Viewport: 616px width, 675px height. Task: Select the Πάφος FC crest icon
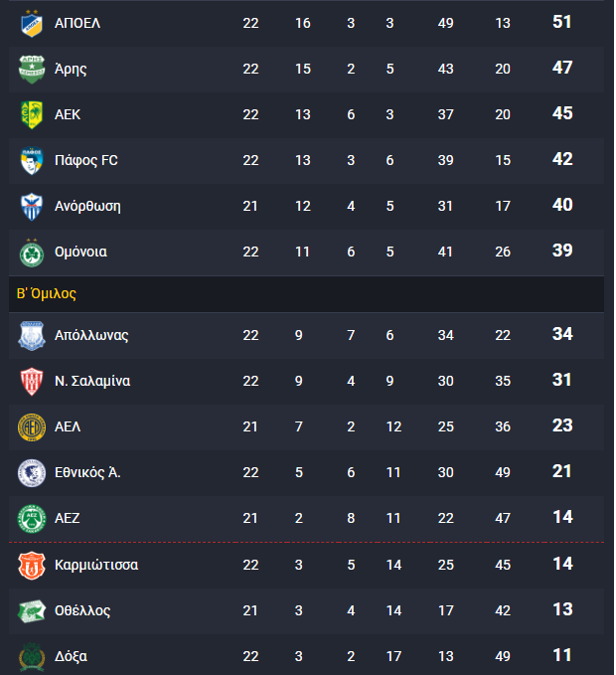click(x=32, y=161)
